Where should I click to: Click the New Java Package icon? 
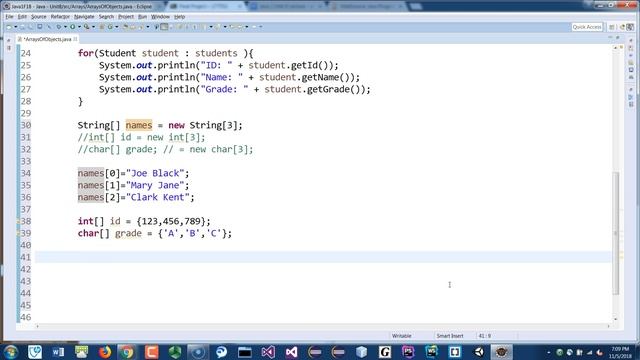[x=102, y=27]
